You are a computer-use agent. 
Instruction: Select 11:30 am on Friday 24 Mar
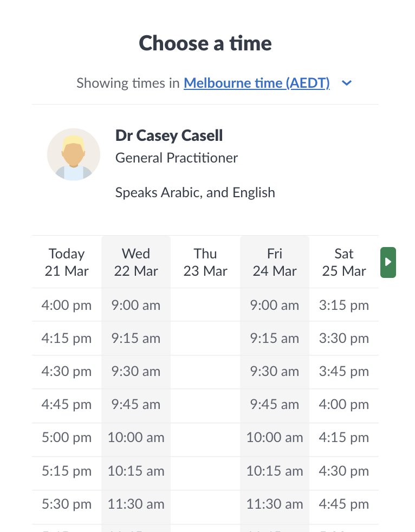[x=275, y=504]
